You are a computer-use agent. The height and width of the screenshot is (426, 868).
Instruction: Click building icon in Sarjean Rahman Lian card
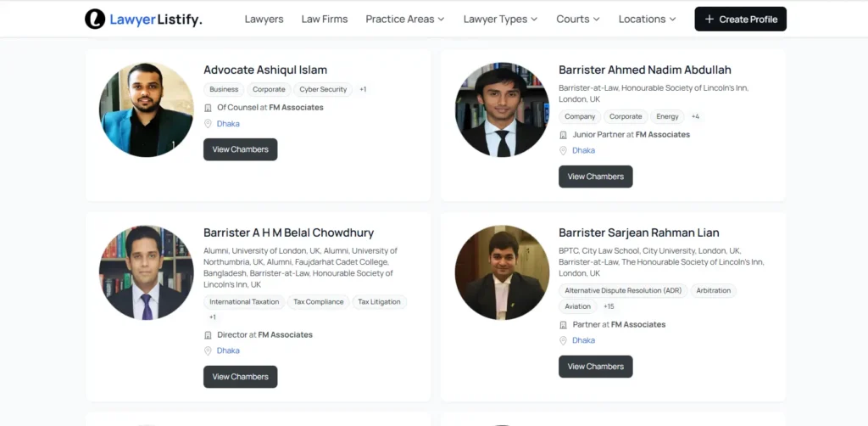(x=563, y=325)
